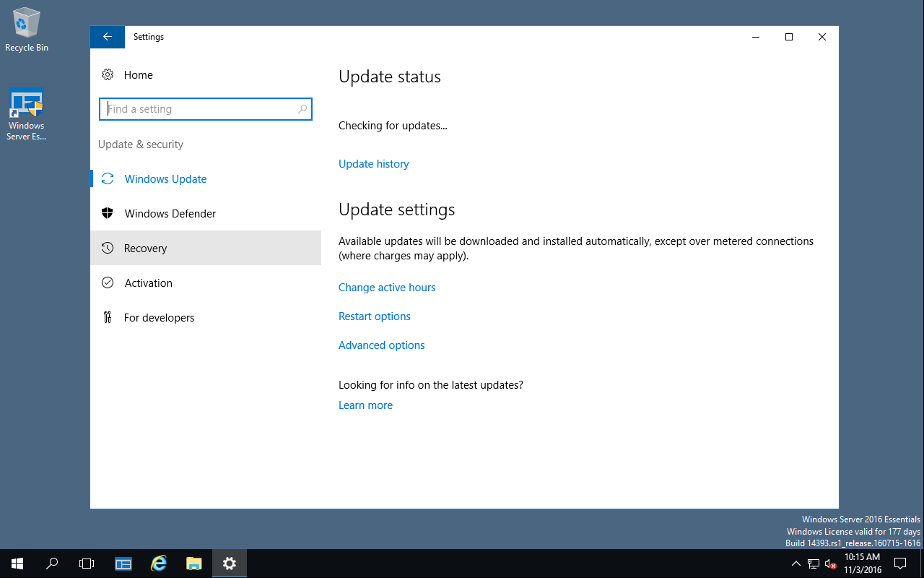Go to the Activation section
924x578 pixels.
point(206,282)
